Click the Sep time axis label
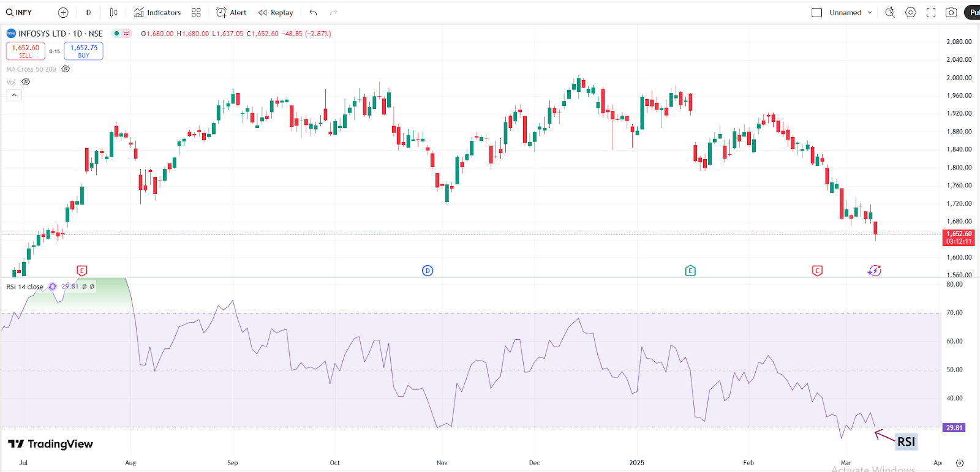The height and width of the screenshot is (472, 980). 233,463
